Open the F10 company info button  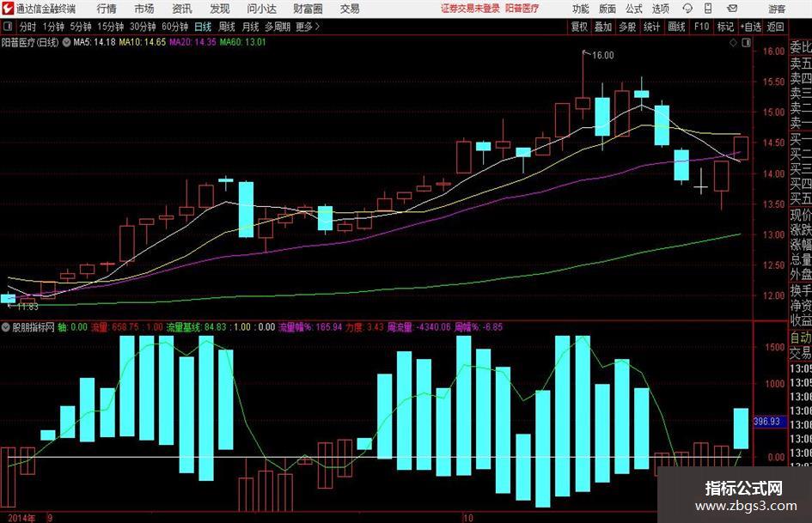coord(701,27)
